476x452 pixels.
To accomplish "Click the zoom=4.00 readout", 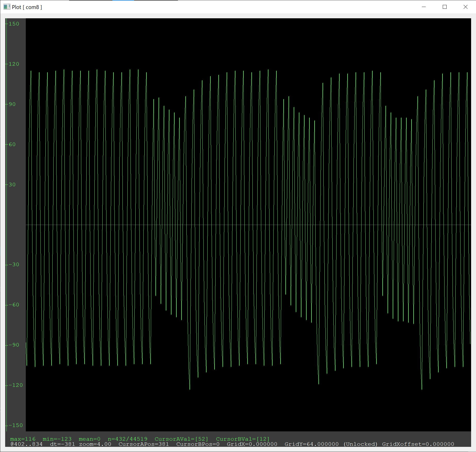I will click(95, 444).
